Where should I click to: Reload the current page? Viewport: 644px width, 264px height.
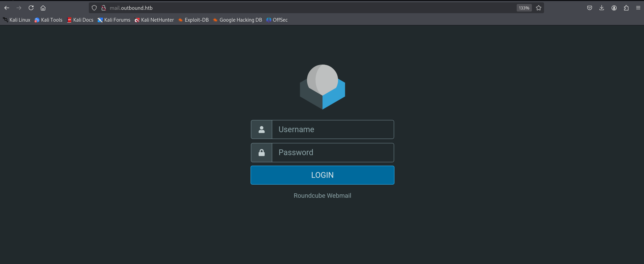[x=31, y=8]
